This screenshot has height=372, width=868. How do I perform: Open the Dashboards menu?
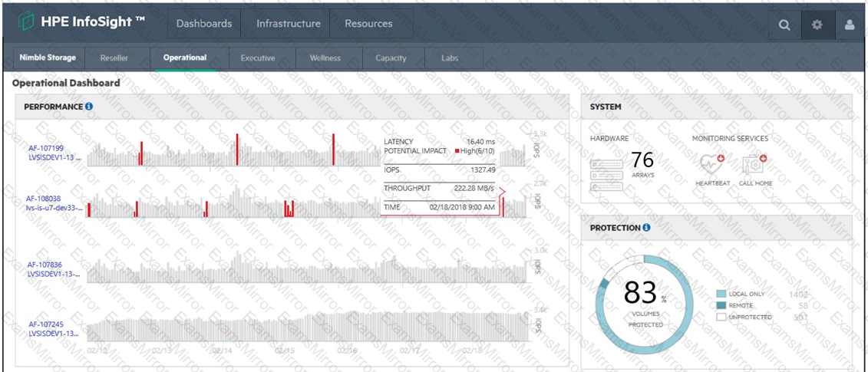pos(203,24)
